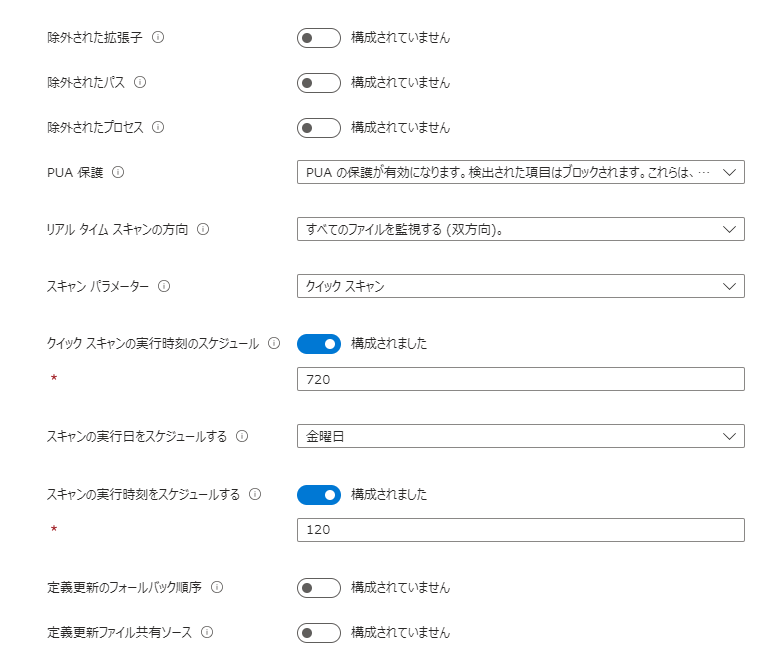Enable the 除外された拡張子 toggle
This screenshot has width=765, height=660.
319,38
